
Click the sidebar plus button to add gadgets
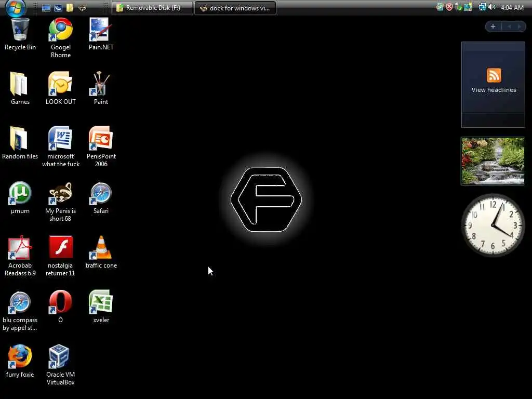[493, 26]
